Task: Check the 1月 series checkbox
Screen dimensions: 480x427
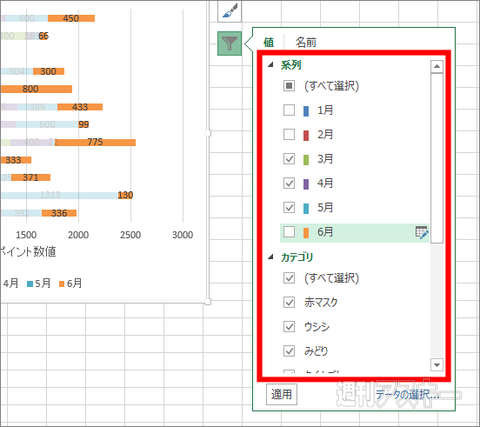Action: pos(289,110)
